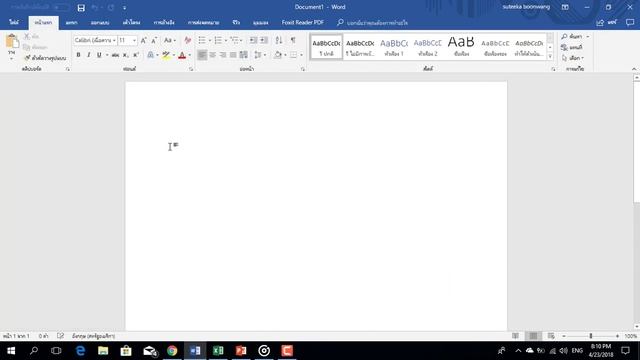Click the Replace icon in the editing group
The image size is (640, 360).
click(x=564, y=47)
